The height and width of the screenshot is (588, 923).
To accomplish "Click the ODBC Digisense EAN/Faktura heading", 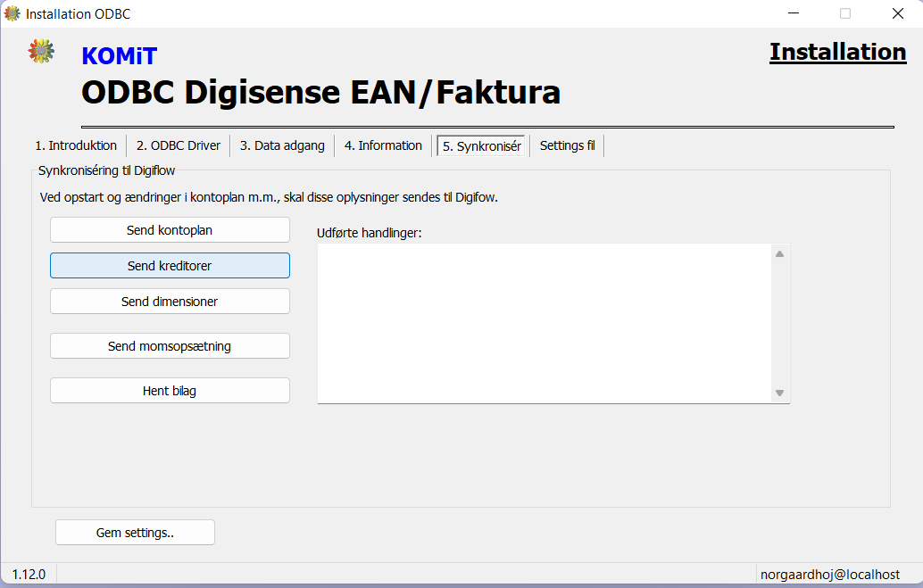I will coord(320,93).
